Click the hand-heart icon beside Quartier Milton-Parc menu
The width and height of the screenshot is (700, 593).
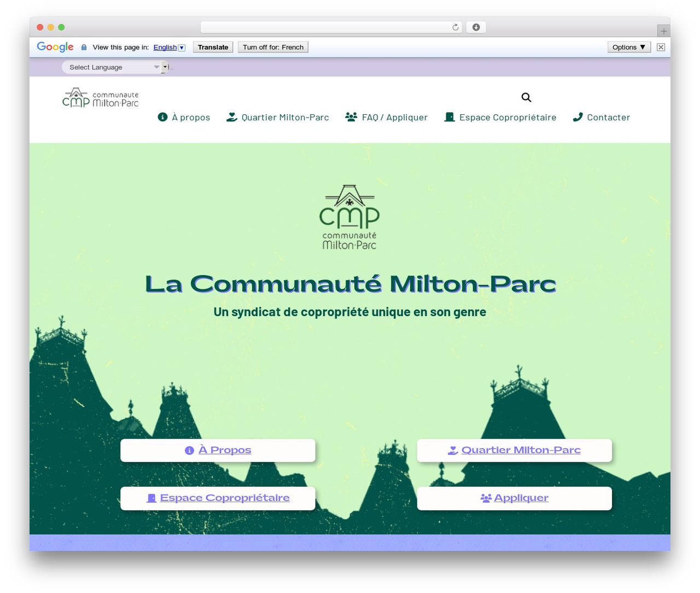pyautogui.click(x=232, y=117)
